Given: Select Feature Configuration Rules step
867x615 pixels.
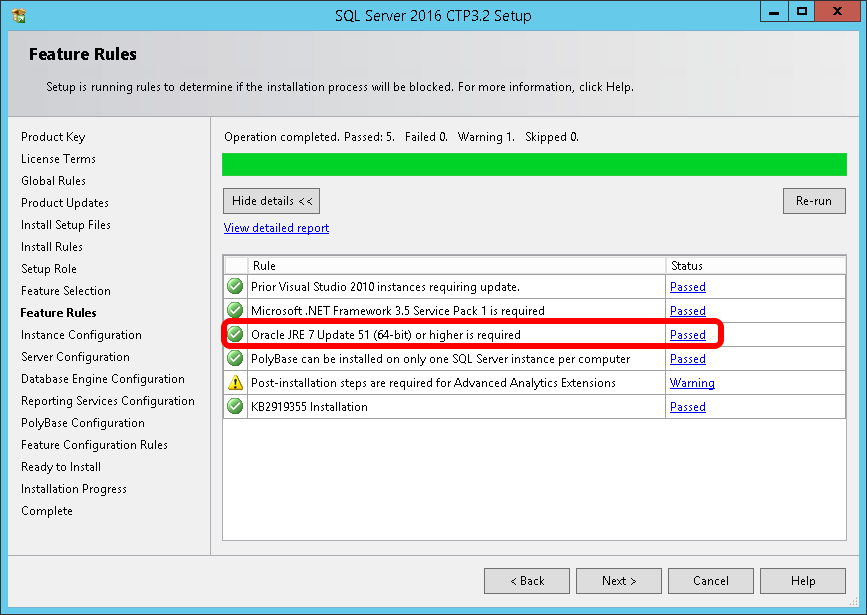Looking at the screenshot, I should click(x=94, y=445).
